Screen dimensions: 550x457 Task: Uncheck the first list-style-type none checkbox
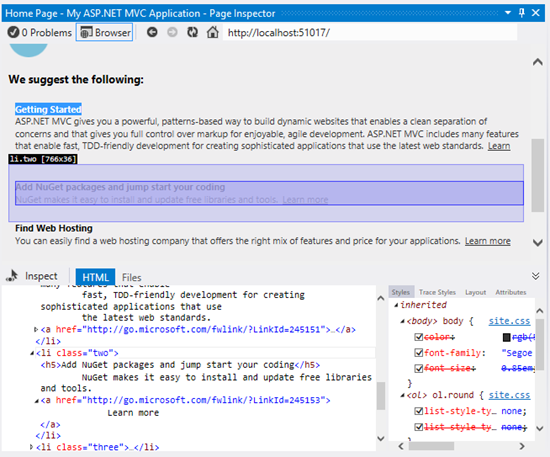(418, 411)
